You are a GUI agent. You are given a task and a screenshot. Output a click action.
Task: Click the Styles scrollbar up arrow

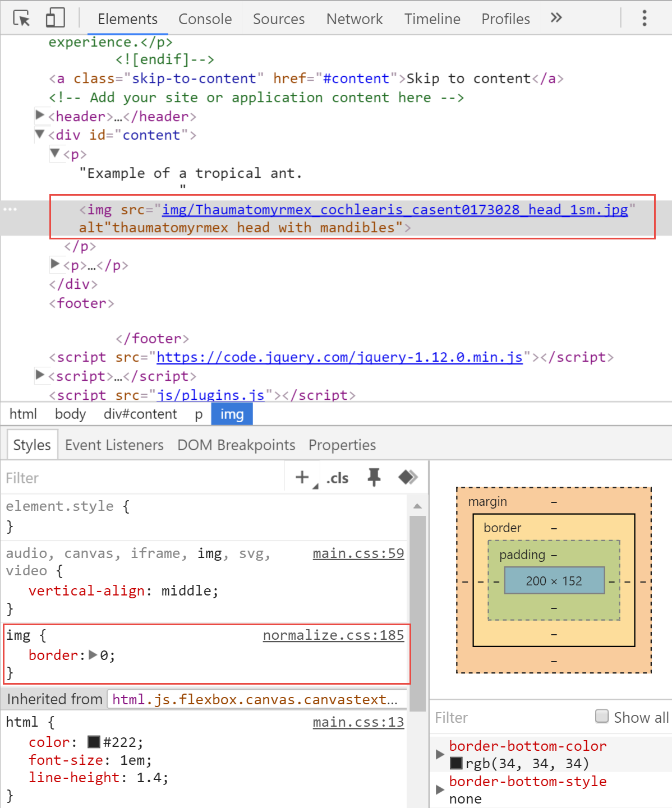pos(417,506)
